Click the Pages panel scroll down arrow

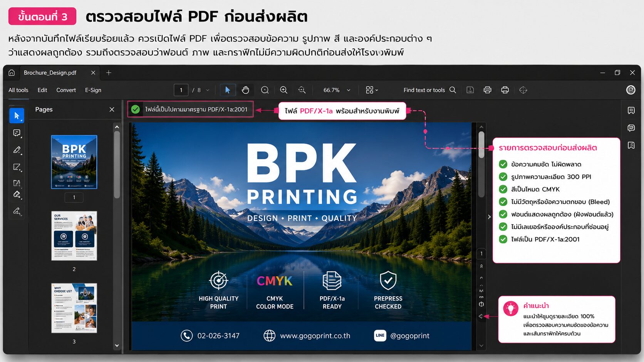(x=117, y=345)
